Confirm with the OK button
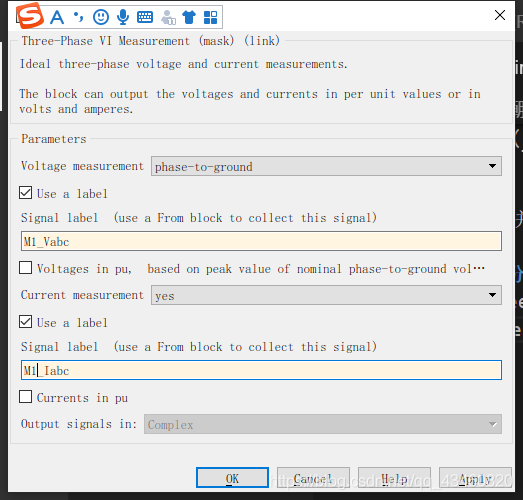 coord(232,478)
